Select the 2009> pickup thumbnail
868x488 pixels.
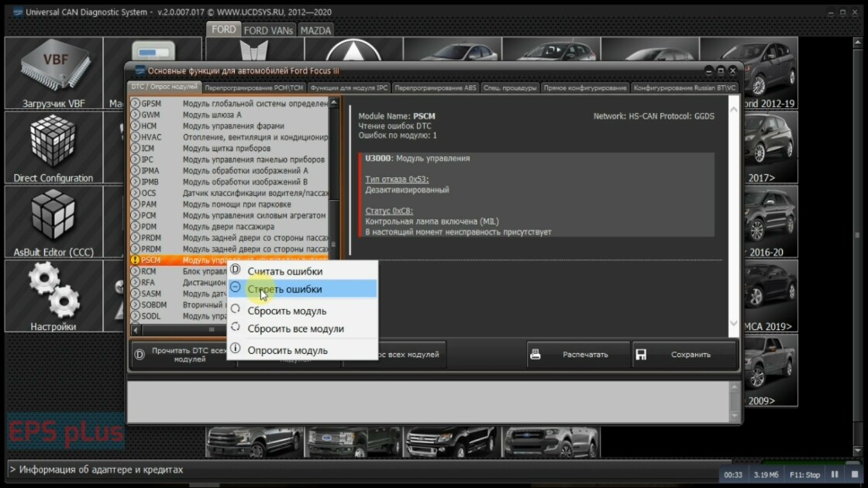(770, 370)
